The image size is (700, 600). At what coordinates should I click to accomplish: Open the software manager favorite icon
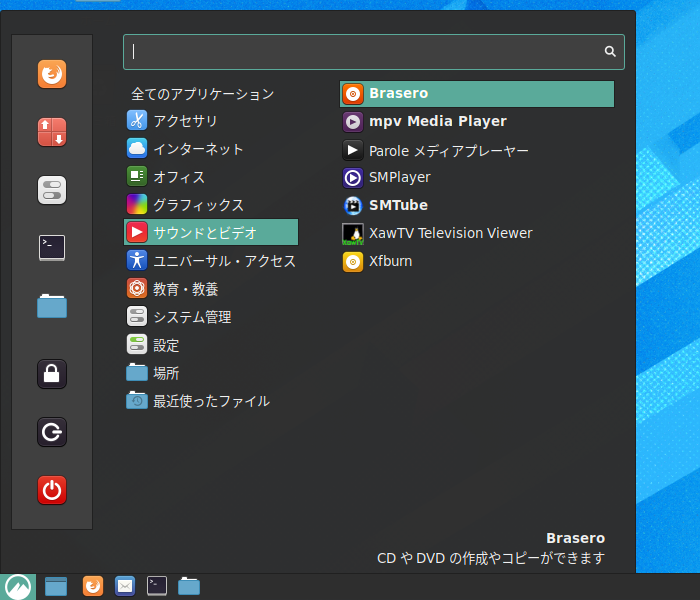(x=52, y=132)
